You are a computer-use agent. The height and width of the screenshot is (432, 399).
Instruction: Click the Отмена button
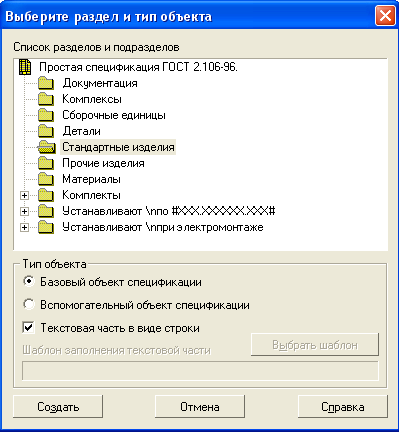coord(200,407)
